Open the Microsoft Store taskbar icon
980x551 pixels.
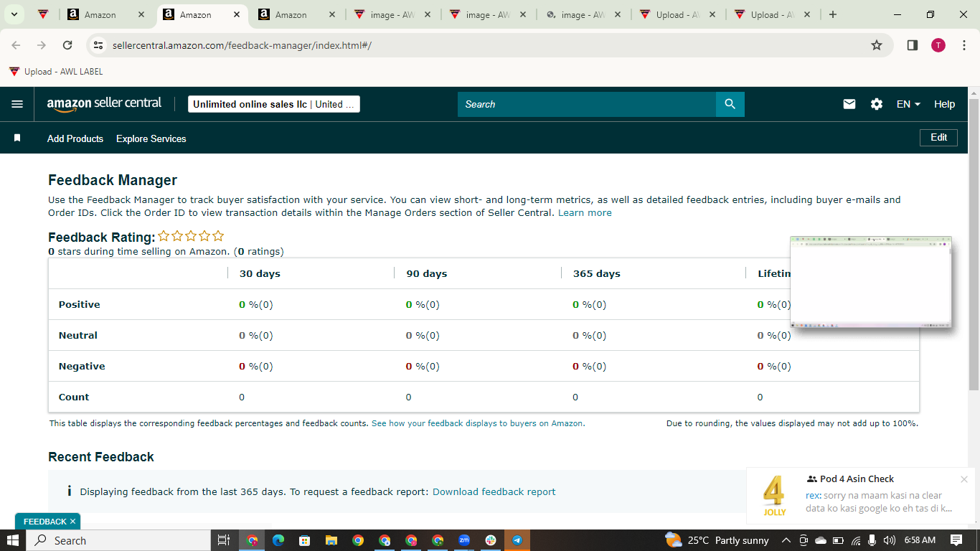[304, 540]
